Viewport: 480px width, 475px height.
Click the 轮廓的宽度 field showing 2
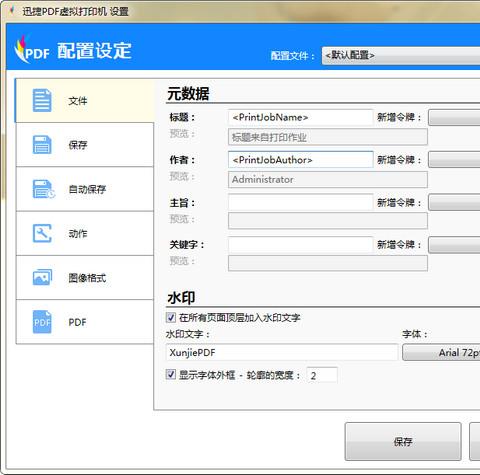click(x=322, y=375)
